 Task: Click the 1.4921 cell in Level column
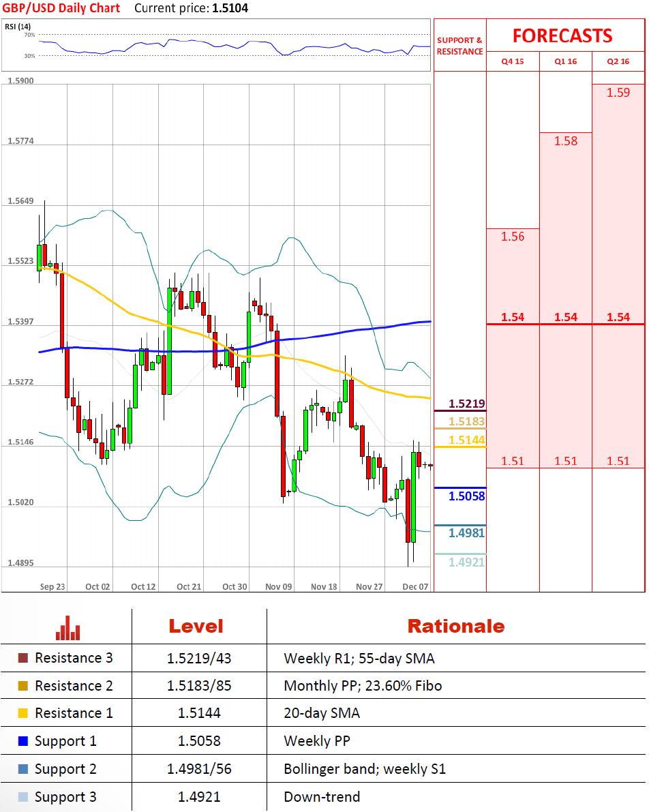199,797
